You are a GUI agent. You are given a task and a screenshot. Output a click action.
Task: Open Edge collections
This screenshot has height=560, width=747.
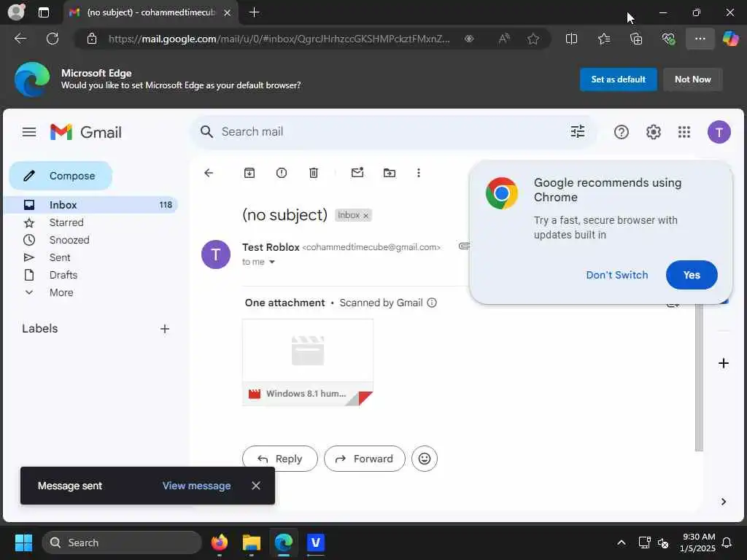(x=636, y=39)
